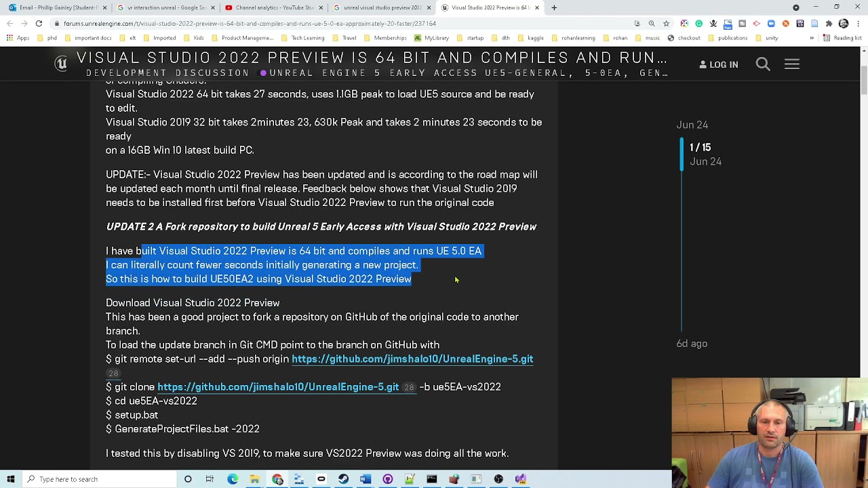Open Microsoft Word from taskbar
This screenshot has height=488, width=868.
click(x=366, y=479)
